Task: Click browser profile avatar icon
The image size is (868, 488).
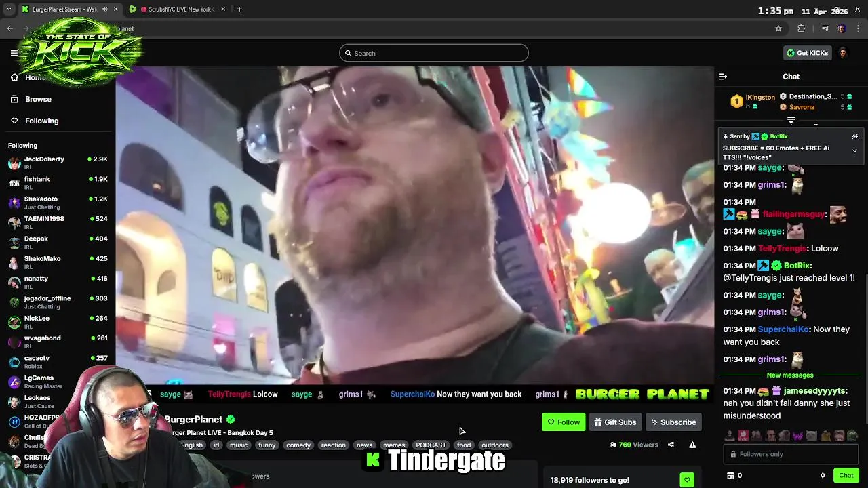Action: tap(842, 28)
